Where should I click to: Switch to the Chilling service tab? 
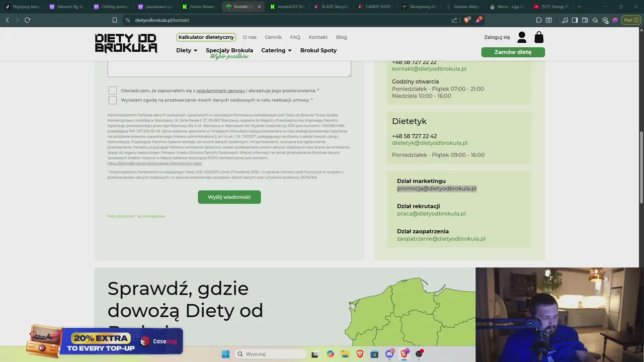point(110,7)
